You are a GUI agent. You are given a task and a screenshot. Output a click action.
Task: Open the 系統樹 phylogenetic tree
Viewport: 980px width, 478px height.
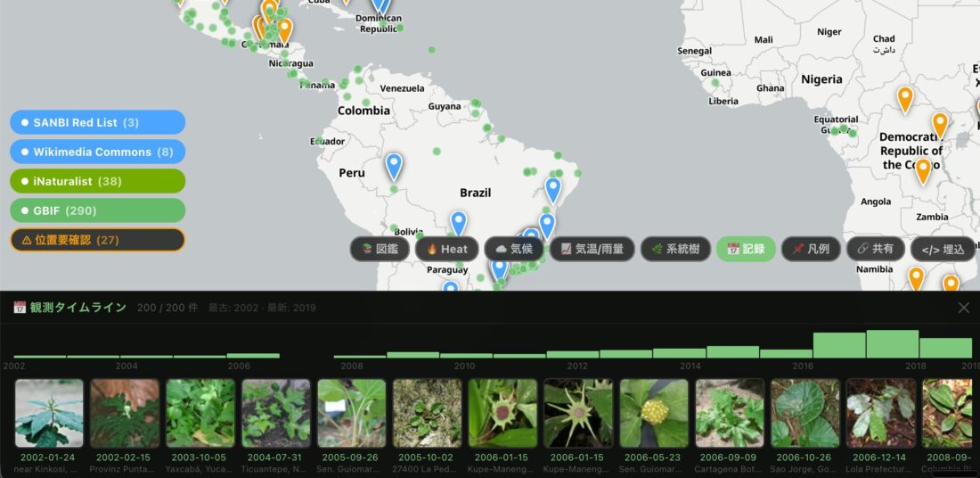coord(675,249)
